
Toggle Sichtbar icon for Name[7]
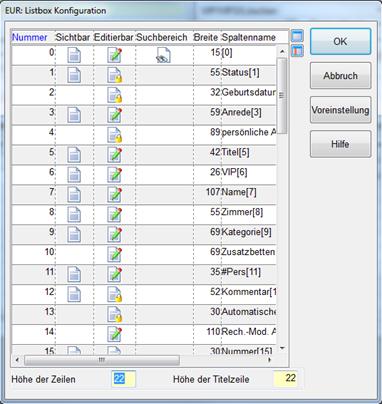tap(74, 195)
